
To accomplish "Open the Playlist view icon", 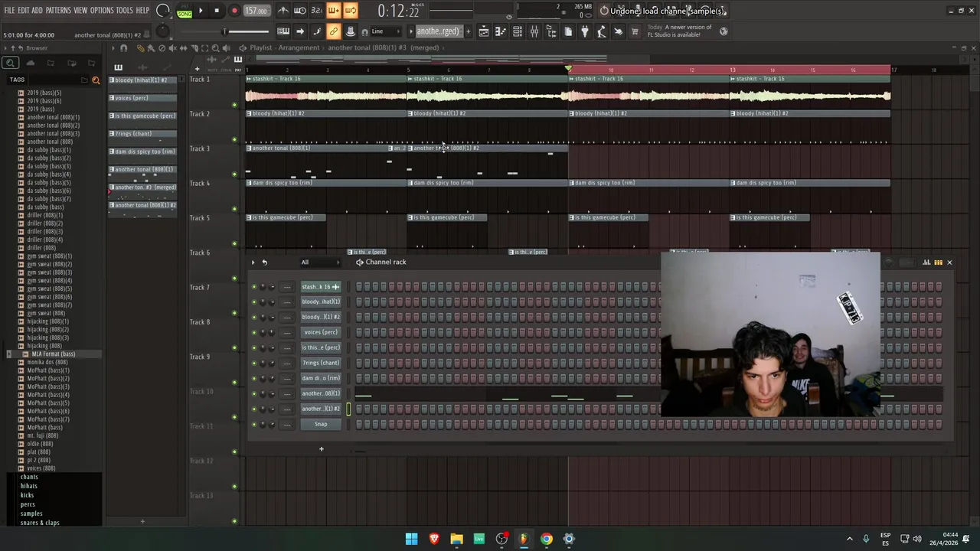I will pos(484,31).
